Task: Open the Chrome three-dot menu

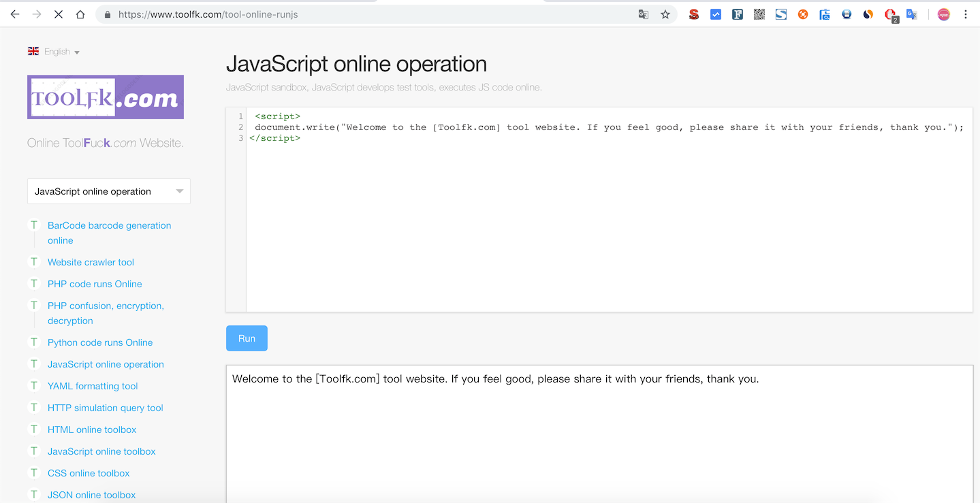Action: 966,14
